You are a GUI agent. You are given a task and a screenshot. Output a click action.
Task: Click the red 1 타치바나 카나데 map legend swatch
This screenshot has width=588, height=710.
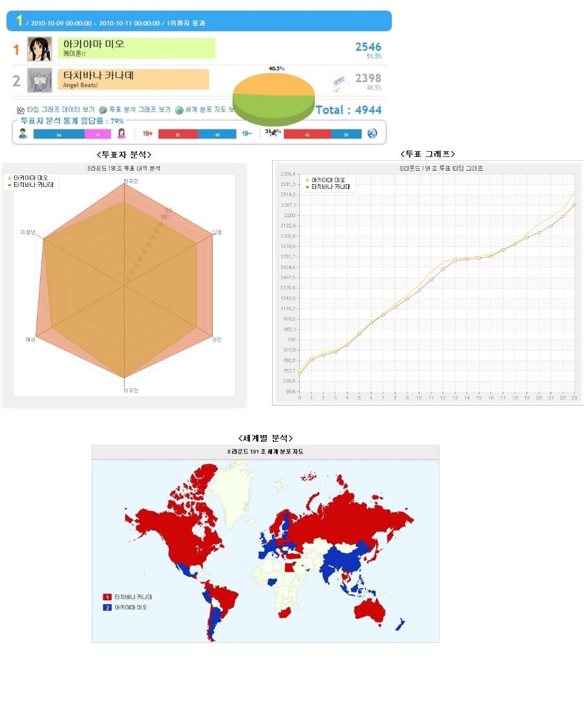point(107,597)
